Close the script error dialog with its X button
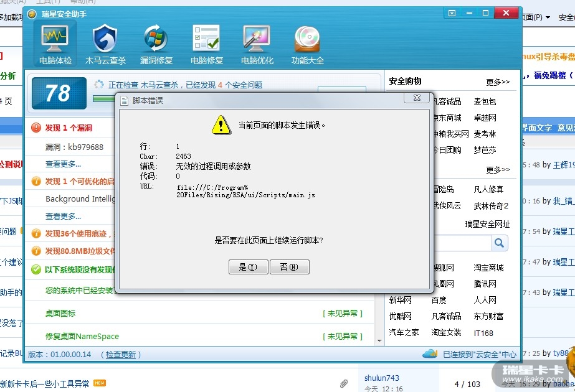575x392 pixels. point(417,98)
